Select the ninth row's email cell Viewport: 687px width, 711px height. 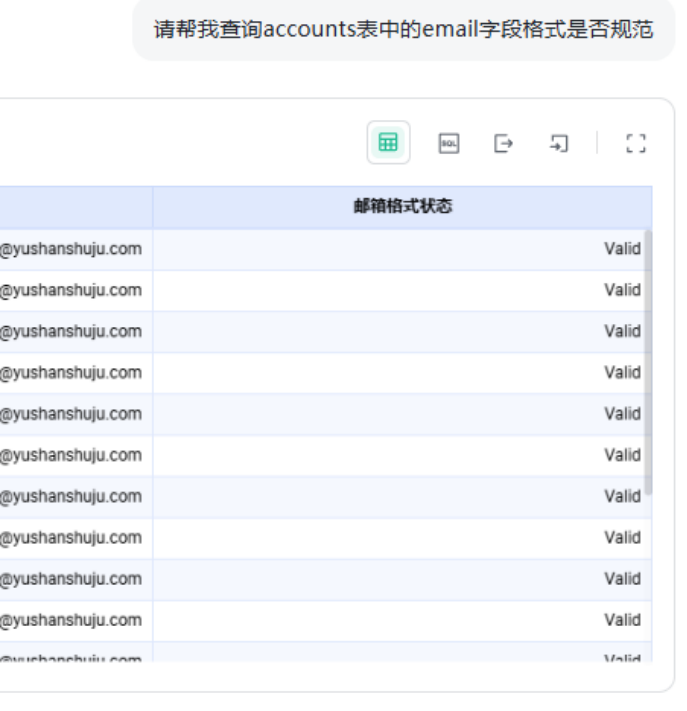71,578
